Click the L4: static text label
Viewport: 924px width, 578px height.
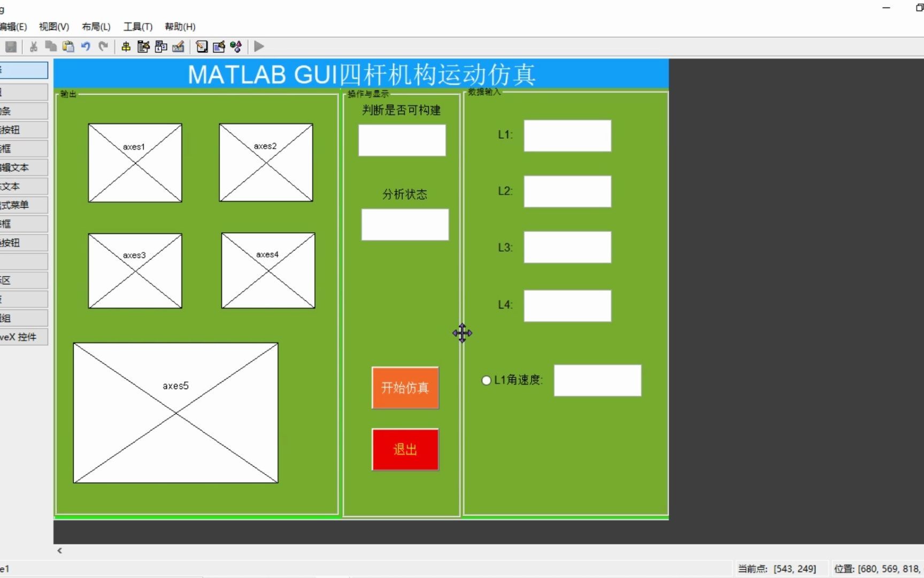[505, 305]
